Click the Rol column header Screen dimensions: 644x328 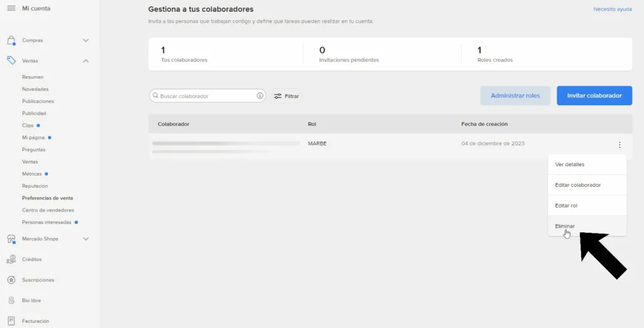pos(312,124)
